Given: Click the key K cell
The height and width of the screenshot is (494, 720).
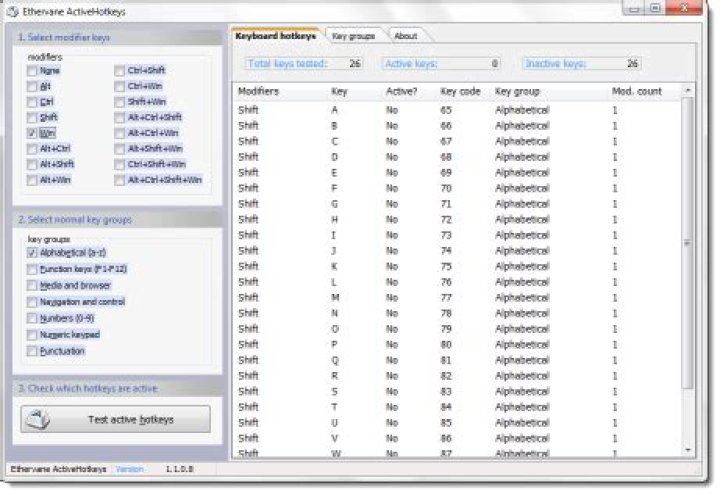Looking at the screenshot, I should click(x=334, y=266).
